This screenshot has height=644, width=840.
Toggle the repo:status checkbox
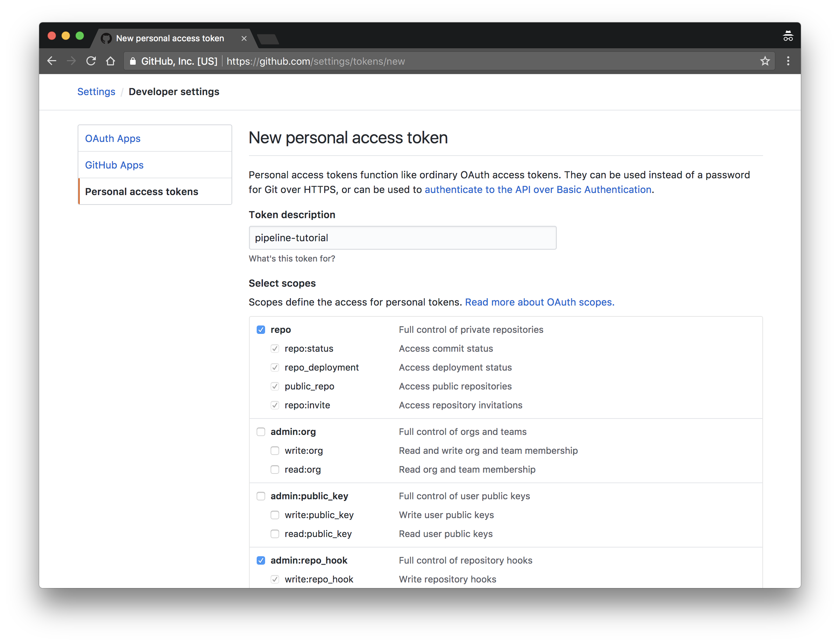click(x=275, y=349)
